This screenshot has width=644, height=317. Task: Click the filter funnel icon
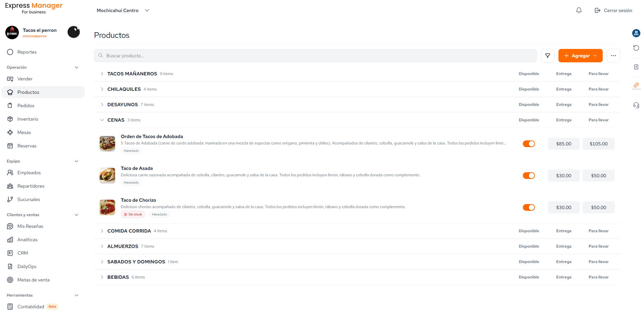pyautogui.click(x=547, y=56)
